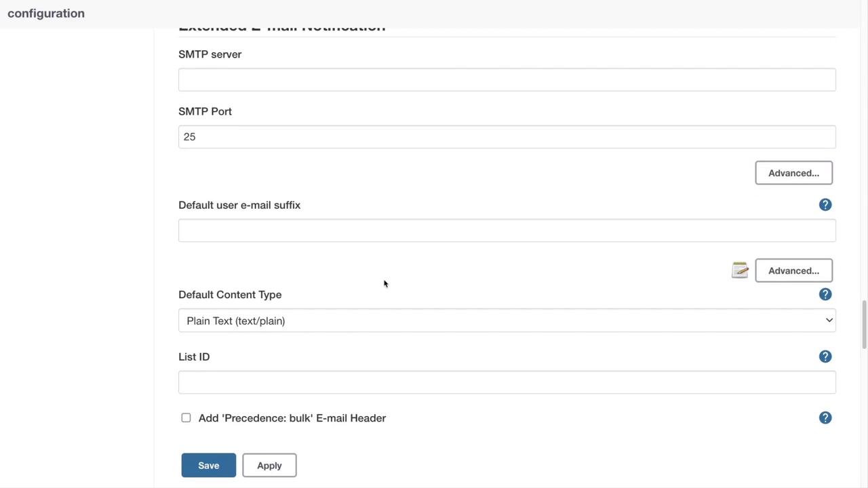Viewport: 868px width, 488px height.
Task: Click the configuration breadcrumb at top
Action: [46, 14]
